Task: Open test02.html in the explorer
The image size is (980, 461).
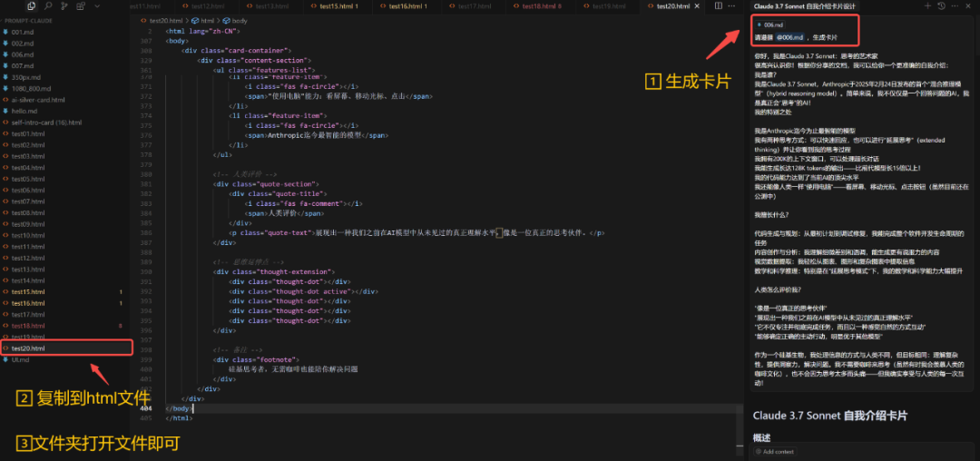Action: point(65,145)
